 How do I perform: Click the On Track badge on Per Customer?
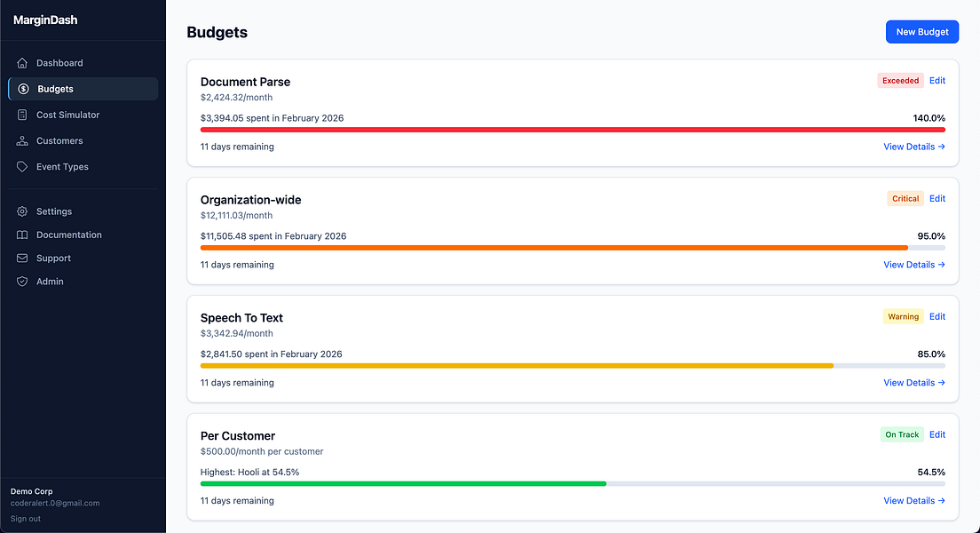902,434
